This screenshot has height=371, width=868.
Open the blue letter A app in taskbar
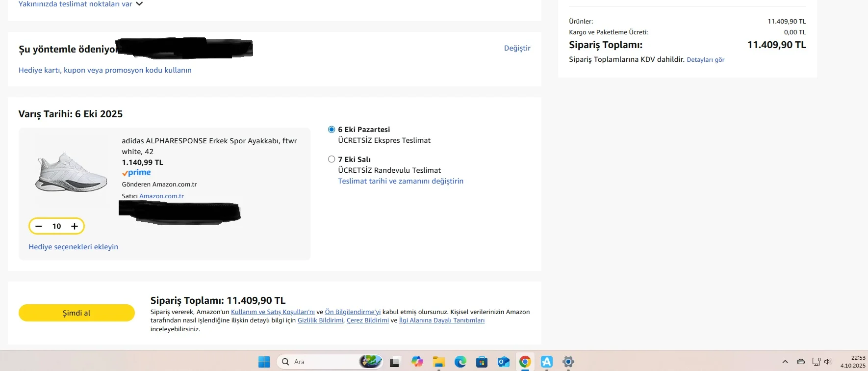click(x=546, y=362)
